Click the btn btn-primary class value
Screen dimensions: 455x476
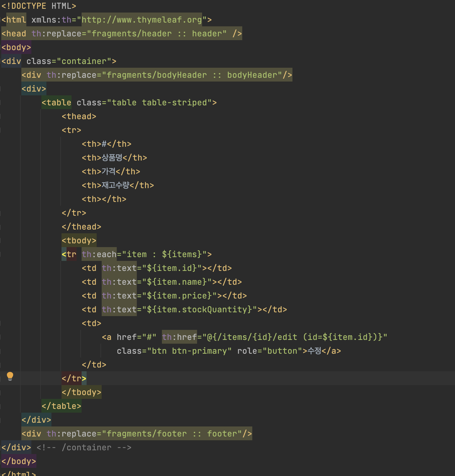click(190, 351)
